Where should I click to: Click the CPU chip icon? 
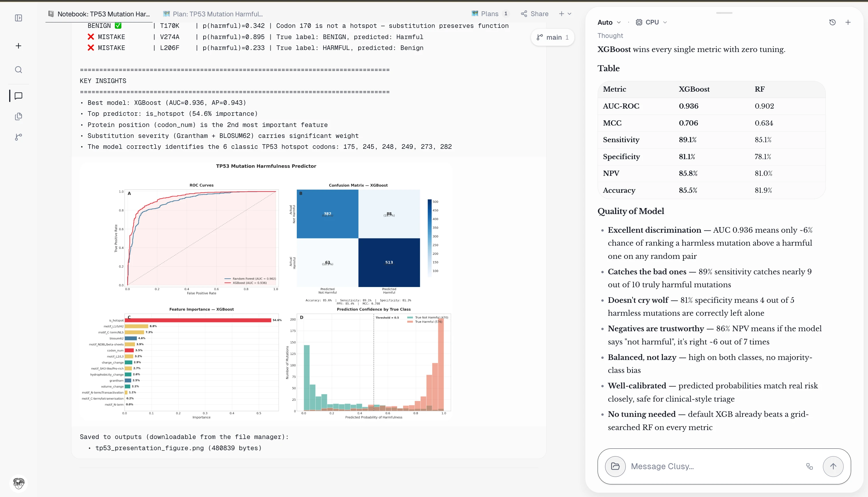639,22
